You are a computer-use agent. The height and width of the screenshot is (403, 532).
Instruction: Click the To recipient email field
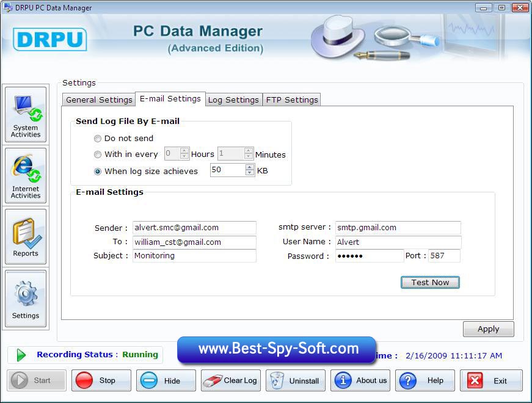coord(194,242)
